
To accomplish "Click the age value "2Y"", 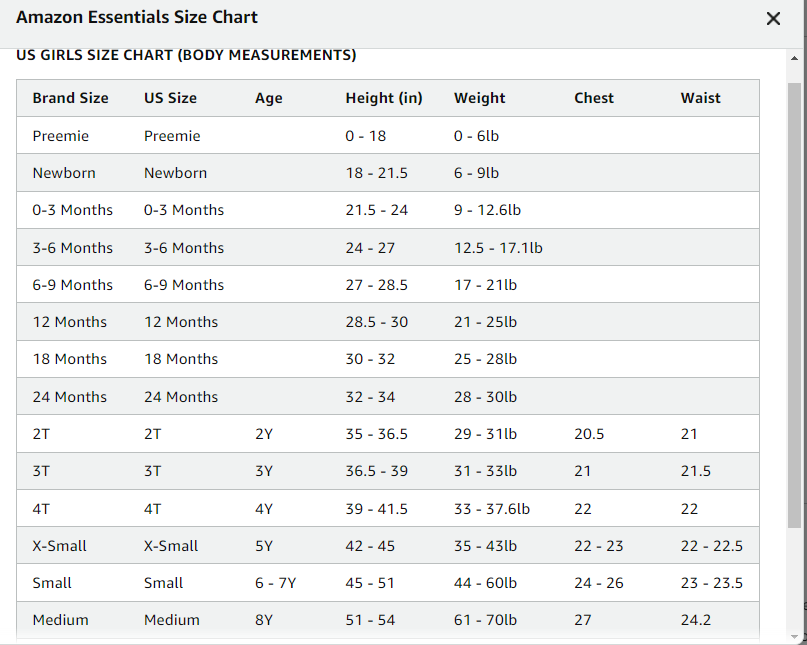I will coord(264,434).
